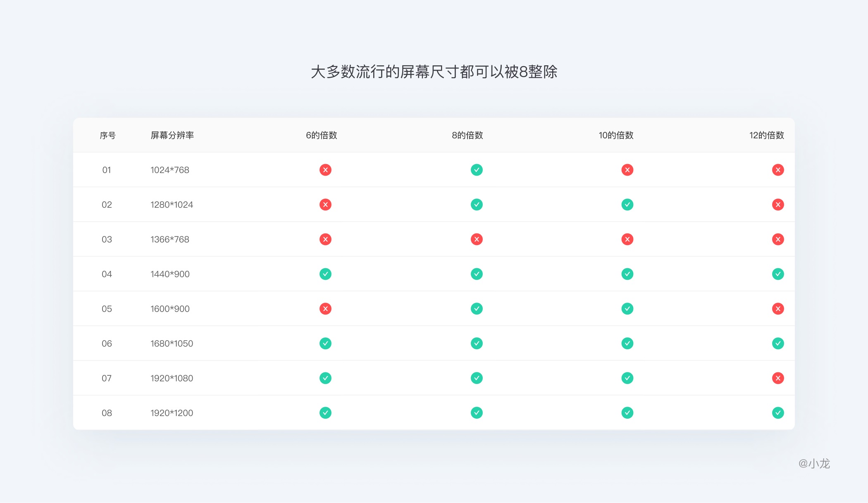Click the green check for 1920*1200 under 6的倍数
Screen dimensions: 868x503
[326, 412]
